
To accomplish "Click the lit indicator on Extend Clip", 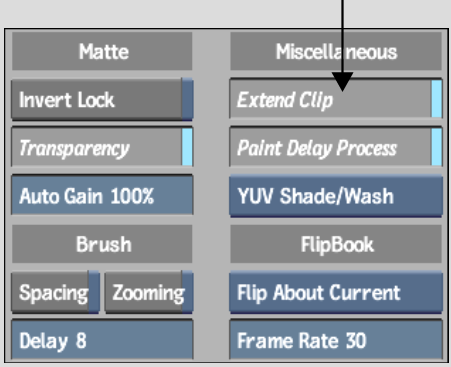I will [x=437, y=99].
